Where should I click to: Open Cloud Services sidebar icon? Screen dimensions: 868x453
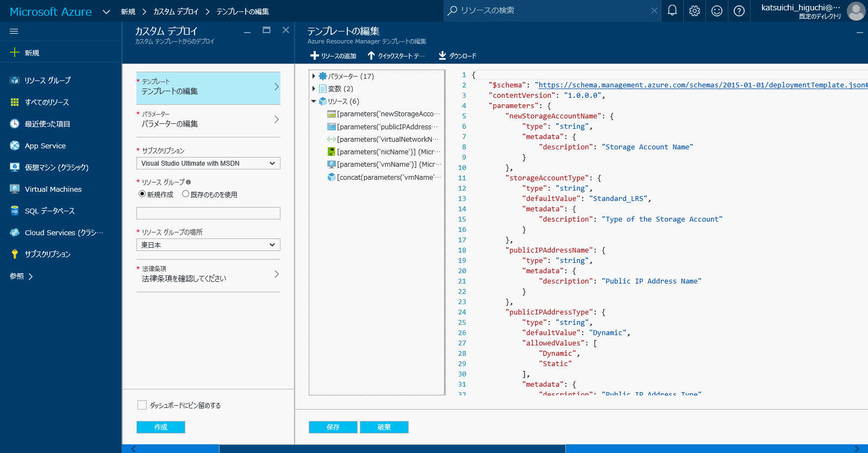point(15,232)
